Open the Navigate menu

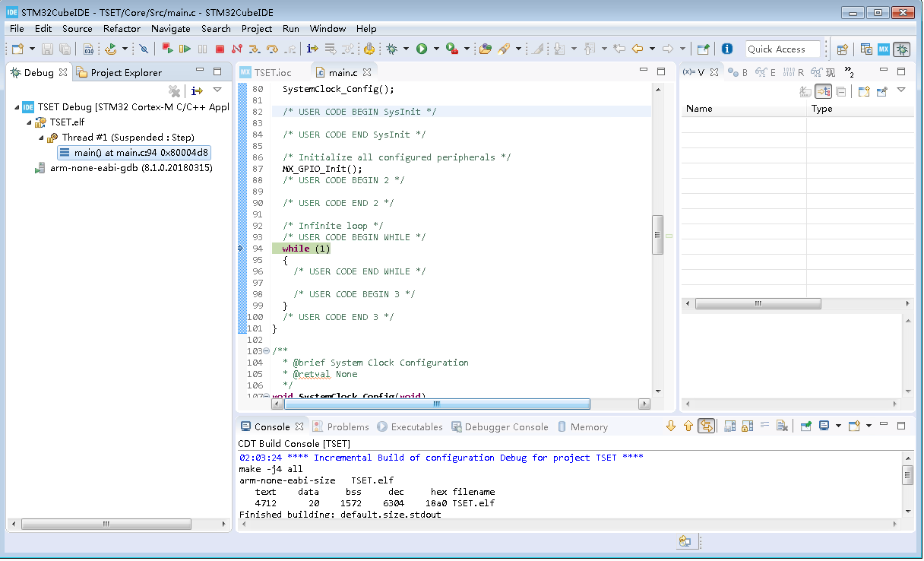(171, 28)
